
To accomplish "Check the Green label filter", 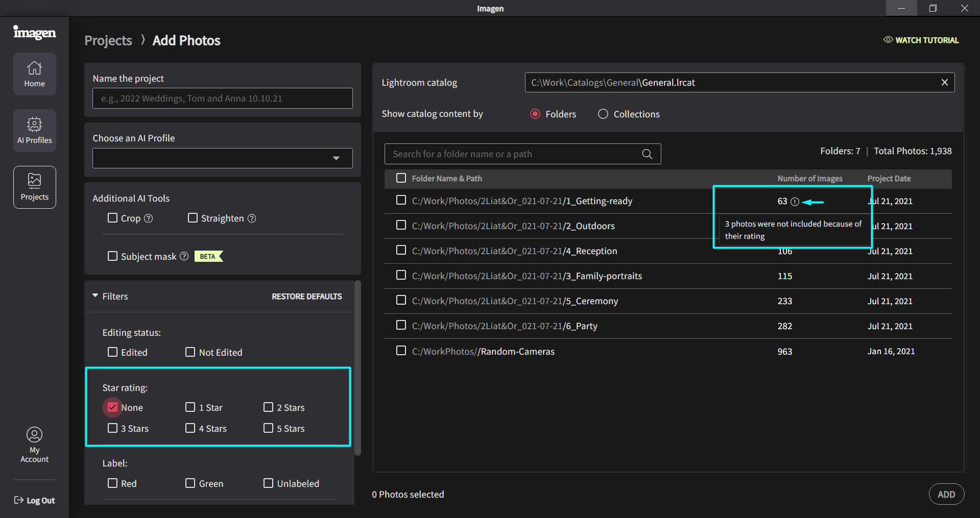I will (190, 483).
